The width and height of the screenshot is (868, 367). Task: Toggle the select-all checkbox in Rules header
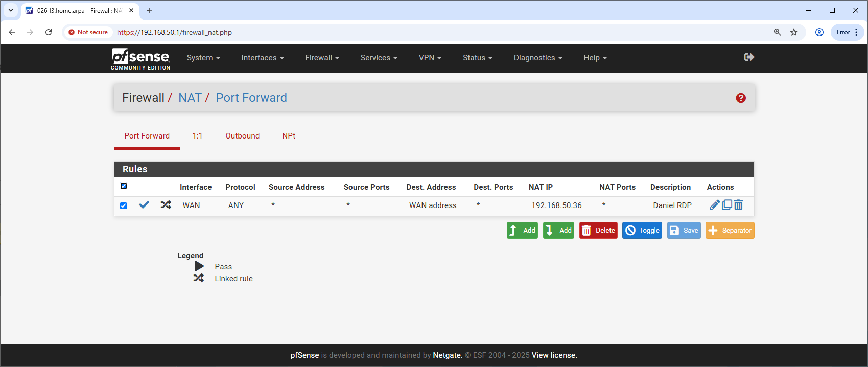coord(124,186)
